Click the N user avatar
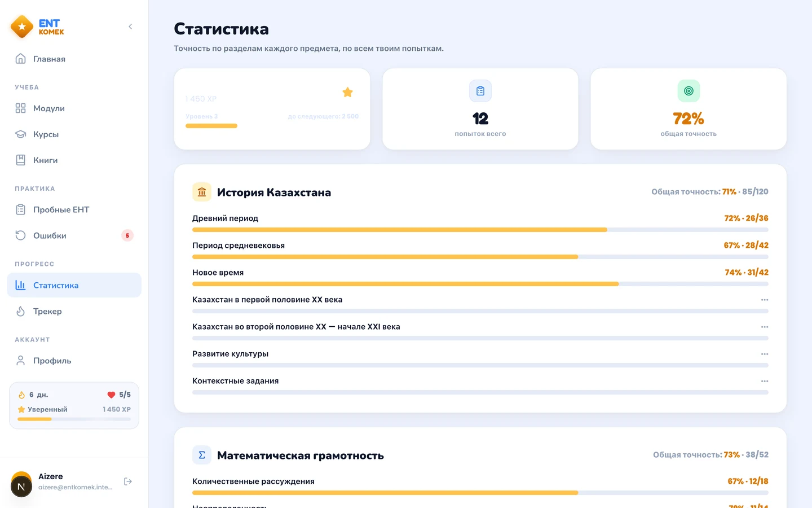 (x=21, y=487)
